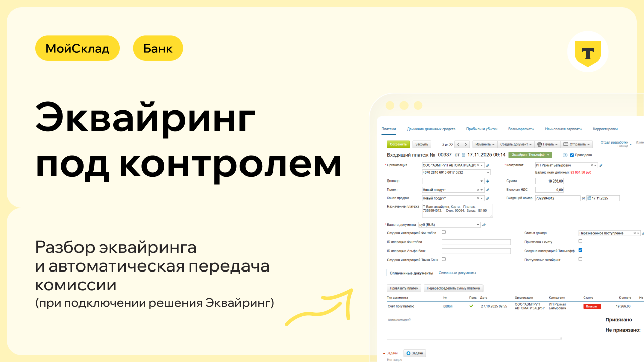This screenshot has width=644, height=362.
Task: Open invoice link 00064
Action: point(447,306)
